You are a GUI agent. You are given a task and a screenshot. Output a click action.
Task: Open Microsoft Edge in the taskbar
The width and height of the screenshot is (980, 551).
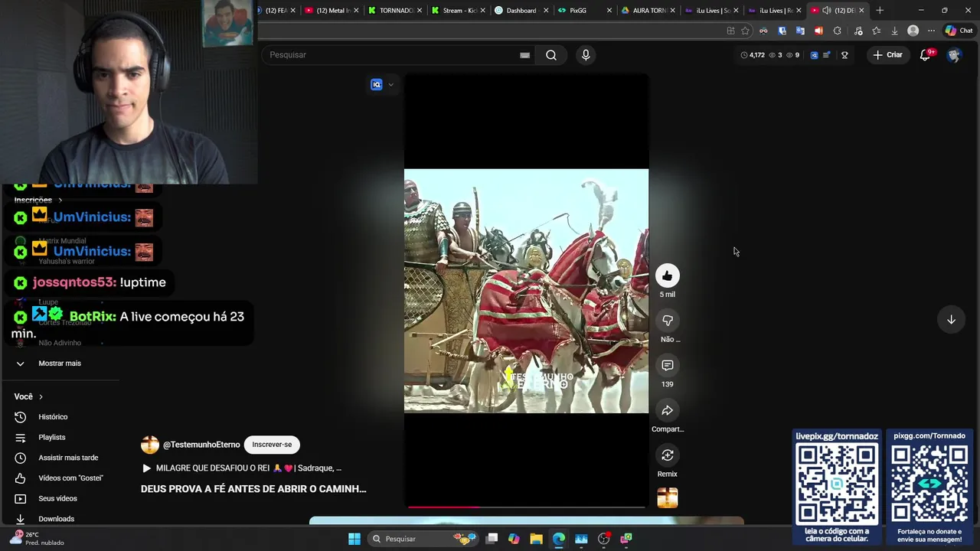pos(559,539)
